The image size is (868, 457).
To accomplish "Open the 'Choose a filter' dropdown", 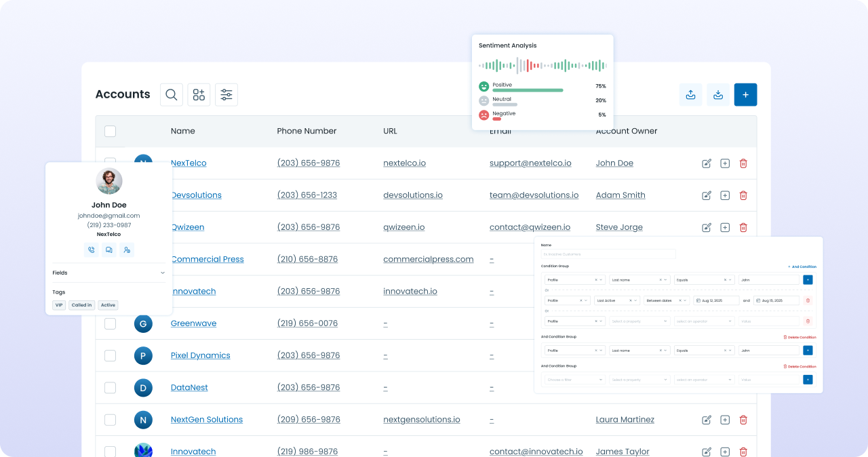I will pos(575,380).
